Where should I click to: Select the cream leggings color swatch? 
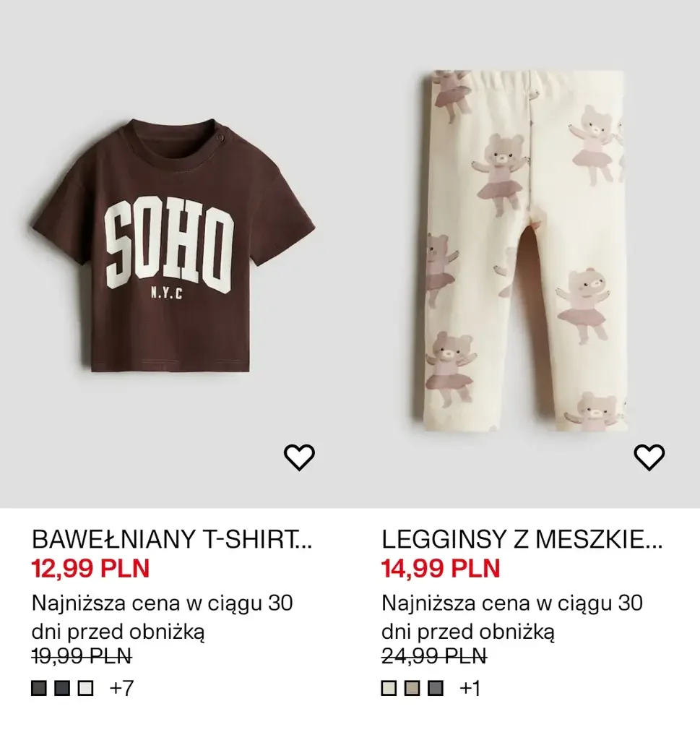(x=389, y=688)
